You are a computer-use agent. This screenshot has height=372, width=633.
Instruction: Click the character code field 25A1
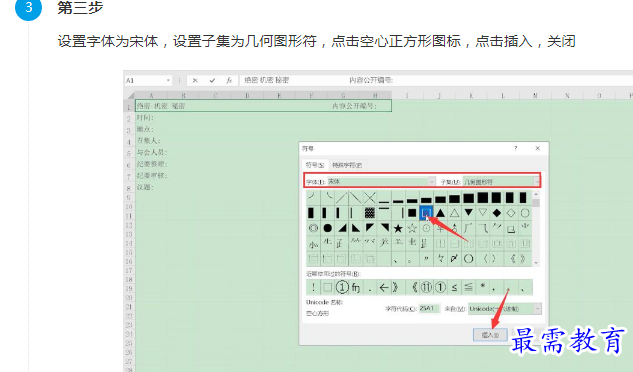point(429,309)
